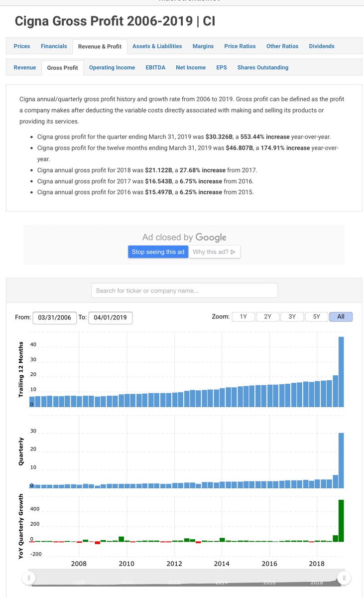Click the tallest Trailing 12 Months bar

pos(341,372)
